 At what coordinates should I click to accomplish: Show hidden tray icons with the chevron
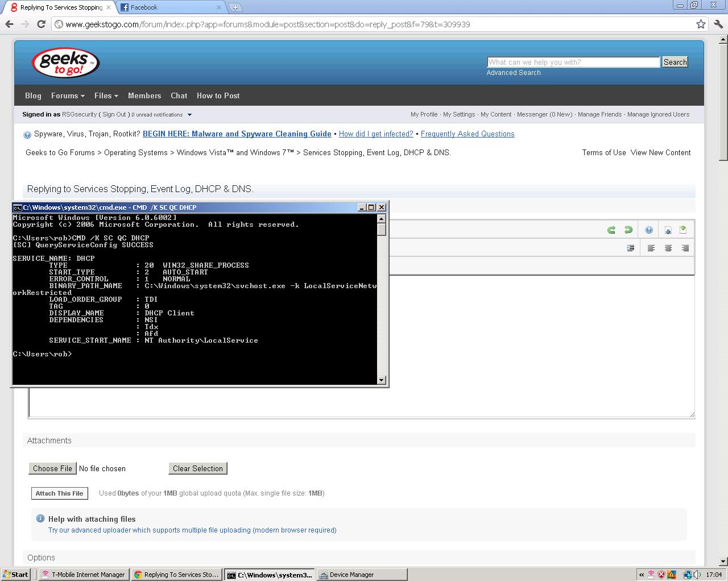coord(642,575)
